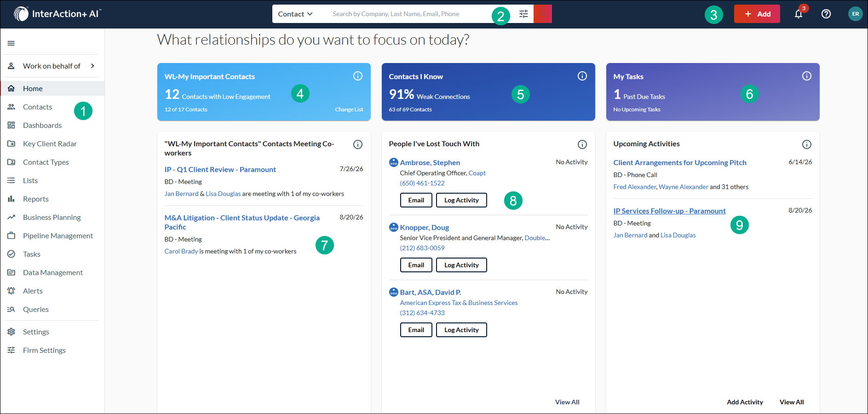Open the 1 Past Due Tasks card
Viewport: 868px width, 414px height.
tap(713, 92)
